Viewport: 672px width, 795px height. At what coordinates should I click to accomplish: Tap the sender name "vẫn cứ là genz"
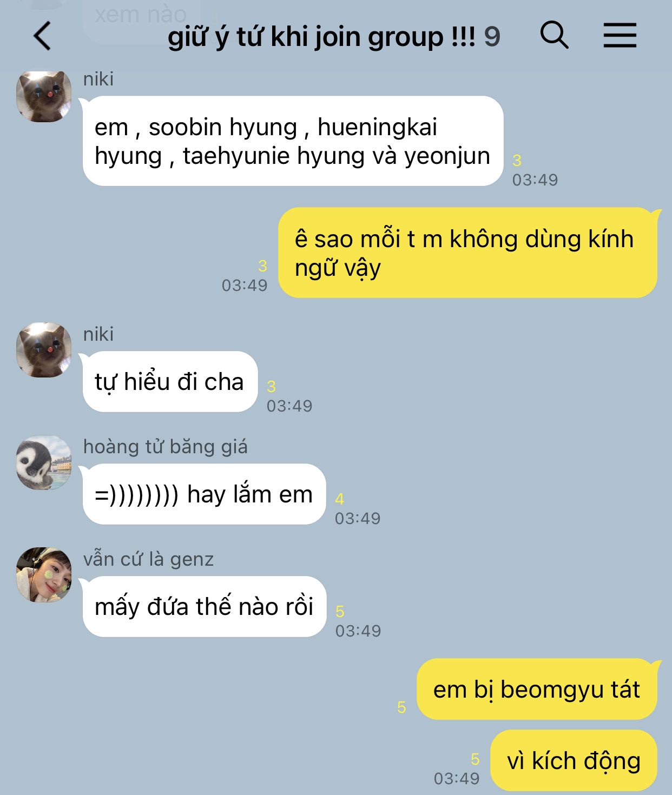[149, 559]
